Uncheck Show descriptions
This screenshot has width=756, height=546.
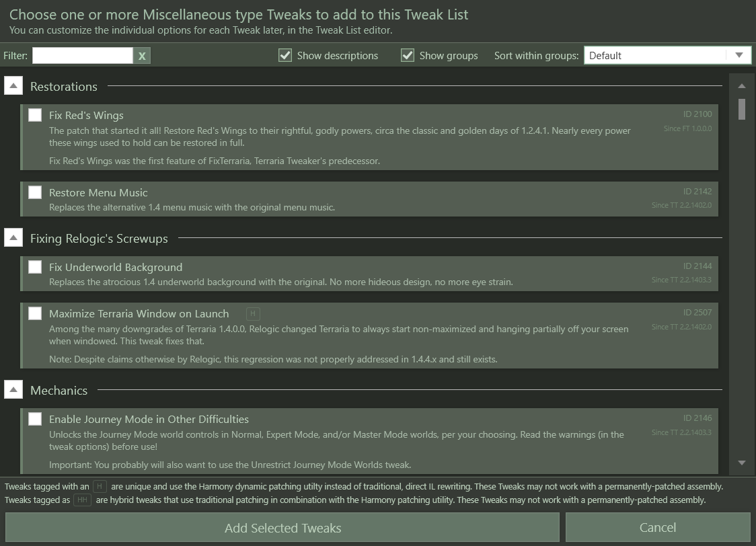pos(285,56)
